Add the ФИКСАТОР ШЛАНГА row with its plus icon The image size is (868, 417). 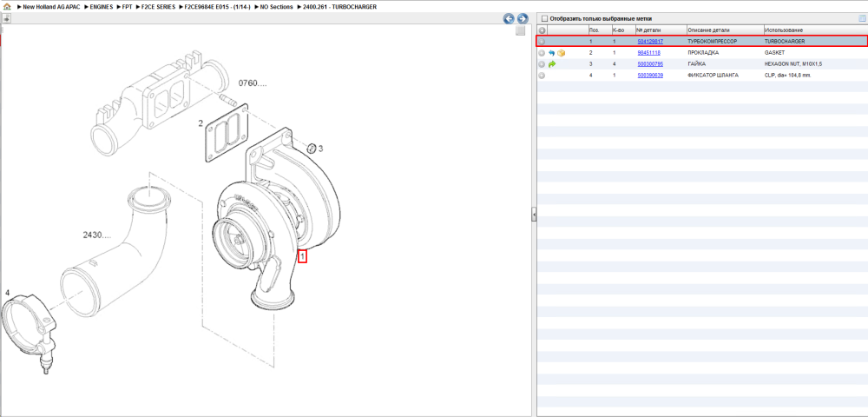click(x=542, y=76)
